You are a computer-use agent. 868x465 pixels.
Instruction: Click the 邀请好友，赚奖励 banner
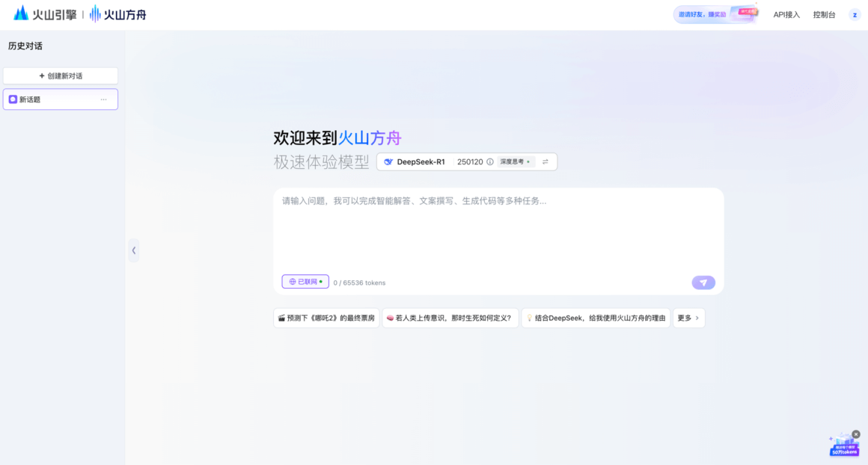click(x=716, y=14)
